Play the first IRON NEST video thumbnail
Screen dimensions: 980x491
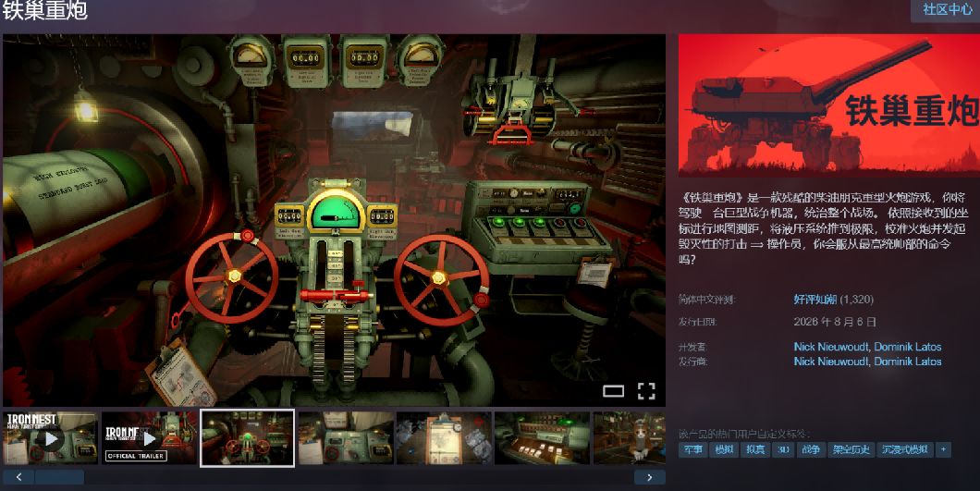tap(50, 438)
